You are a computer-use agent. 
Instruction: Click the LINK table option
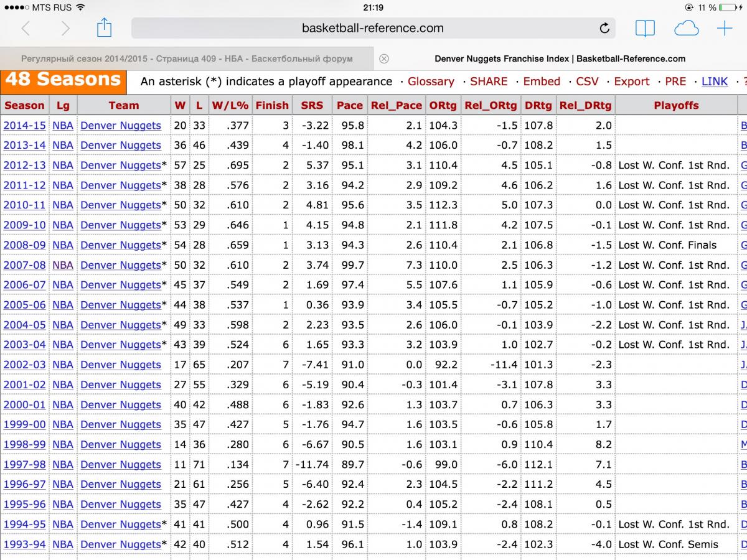point(715,82)
